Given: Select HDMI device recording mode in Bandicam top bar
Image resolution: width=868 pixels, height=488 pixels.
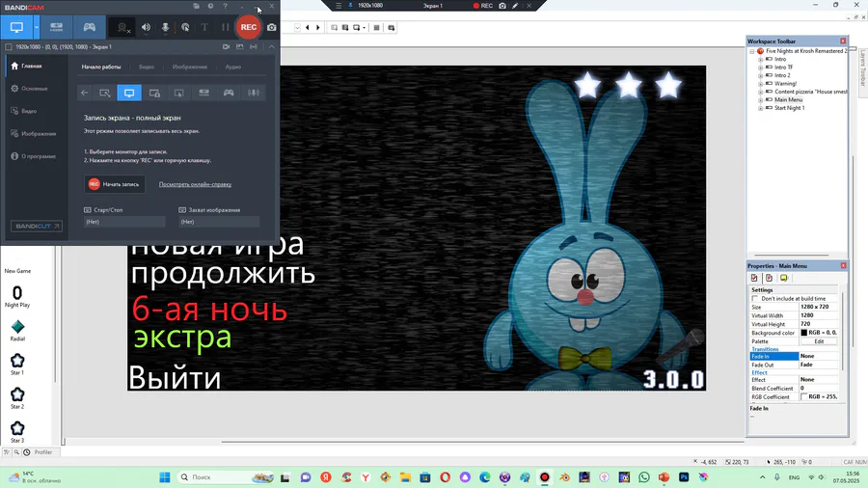Looking at the screenshot, I should (x=57, y=27).
